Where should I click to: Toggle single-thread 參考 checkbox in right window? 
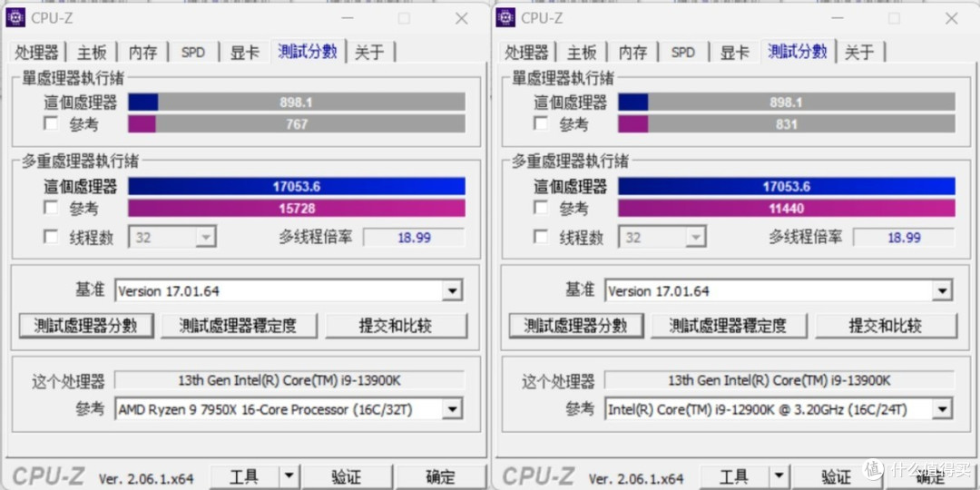541,123
